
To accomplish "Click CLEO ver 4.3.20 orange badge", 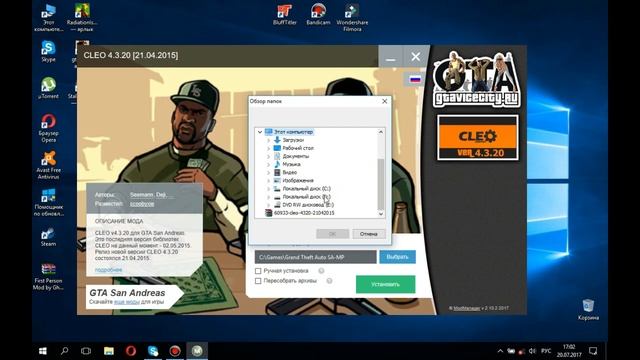I will (478, 138).
